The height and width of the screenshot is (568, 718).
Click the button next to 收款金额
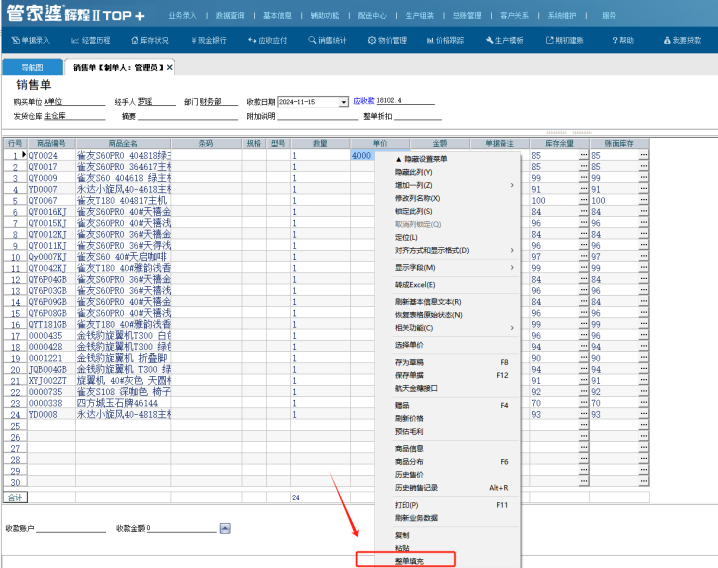(x=225, y=529)
